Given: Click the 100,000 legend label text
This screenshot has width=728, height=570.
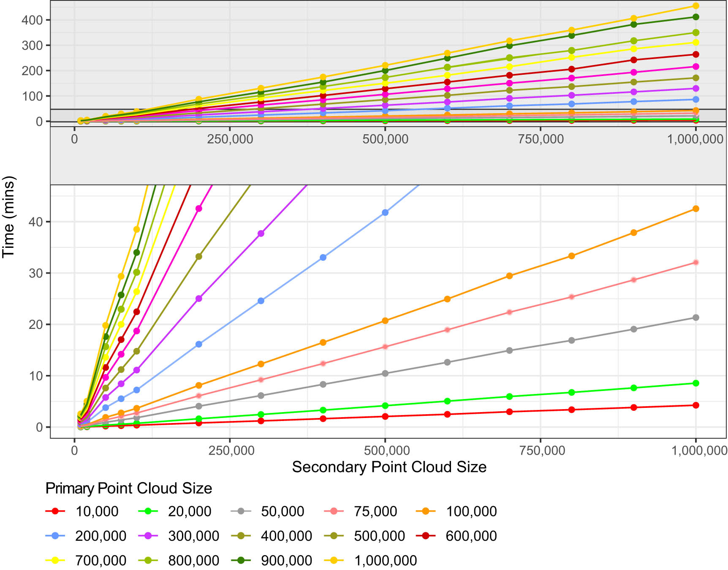Looking at the screenshot, I should [471, 511].
